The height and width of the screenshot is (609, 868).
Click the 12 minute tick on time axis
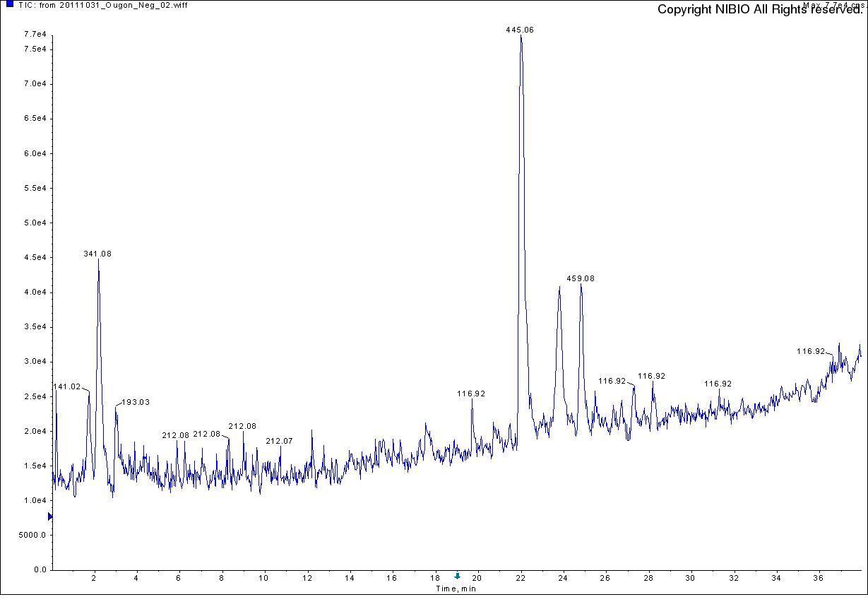tap(307, 578)
